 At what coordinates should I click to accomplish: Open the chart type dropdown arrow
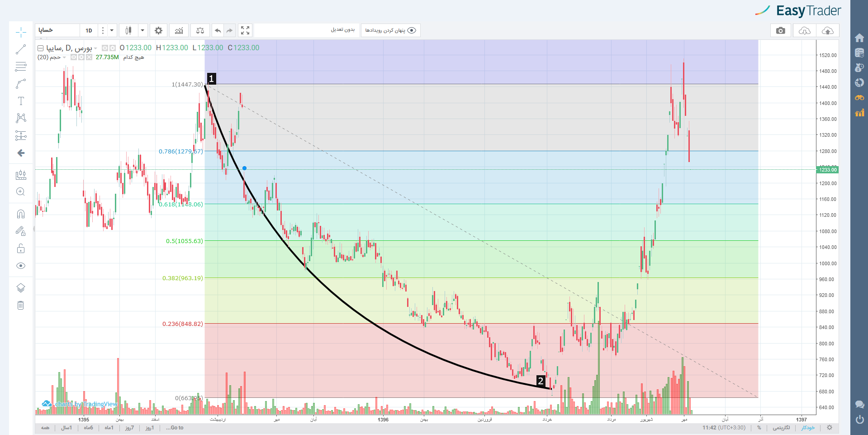pos(142,30)
